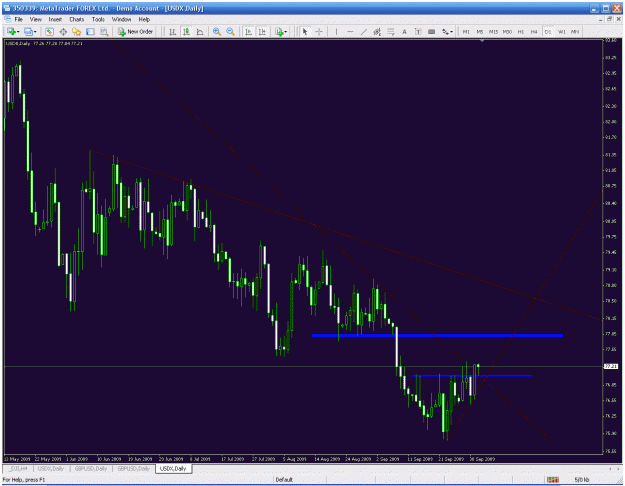The image size is (625, 486).
Task: Click the current price label 77.21
Action: coord(611,366)
